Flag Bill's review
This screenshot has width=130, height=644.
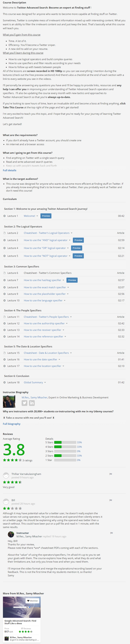pyautogui.click(x=111, y=500)
